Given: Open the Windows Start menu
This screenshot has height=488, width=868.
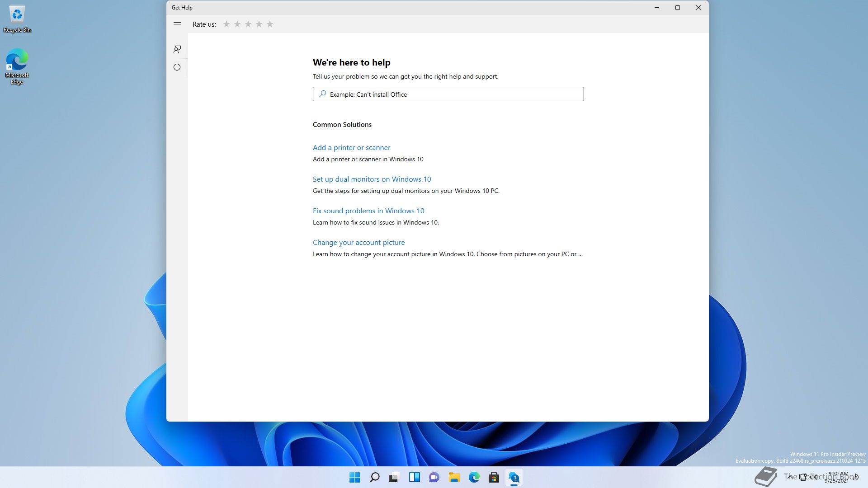Looking at the screenshot, I should point(355,477).
